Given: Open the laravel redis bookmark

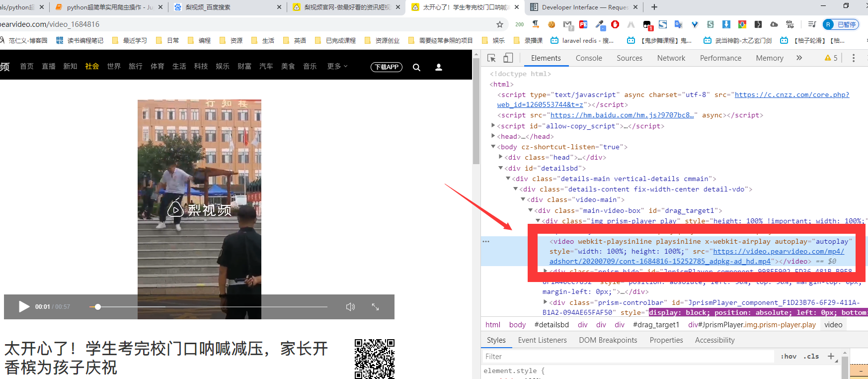Looking at the screenshot, I should tap(582, 40).
